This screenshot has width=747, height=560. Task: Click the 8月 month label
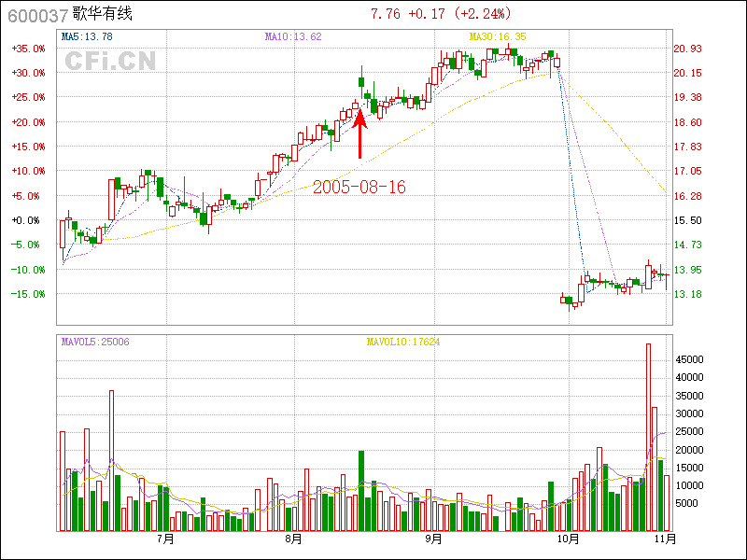(293, 539)
